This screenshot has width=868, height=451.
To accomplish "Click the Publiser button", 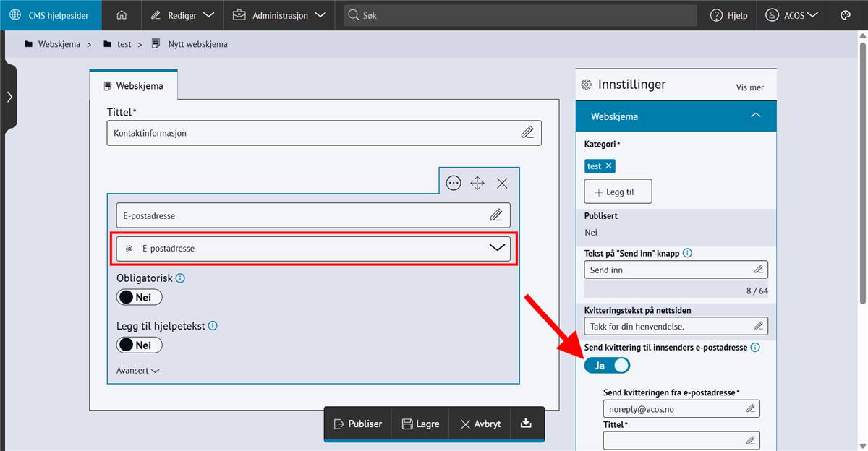I will (358, 424).
